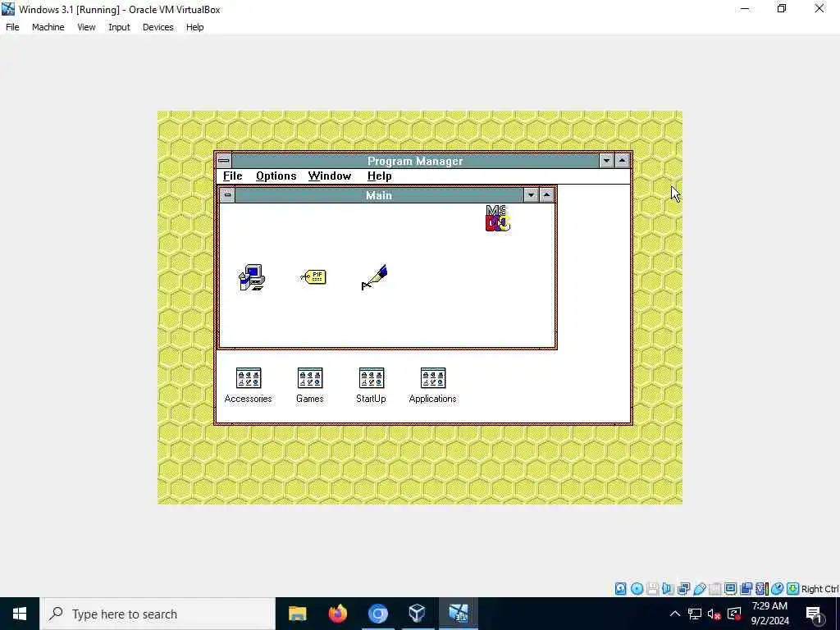Click the Program Manager title bar
This screenshot has width=840, height=630.
tap(415, 161)
